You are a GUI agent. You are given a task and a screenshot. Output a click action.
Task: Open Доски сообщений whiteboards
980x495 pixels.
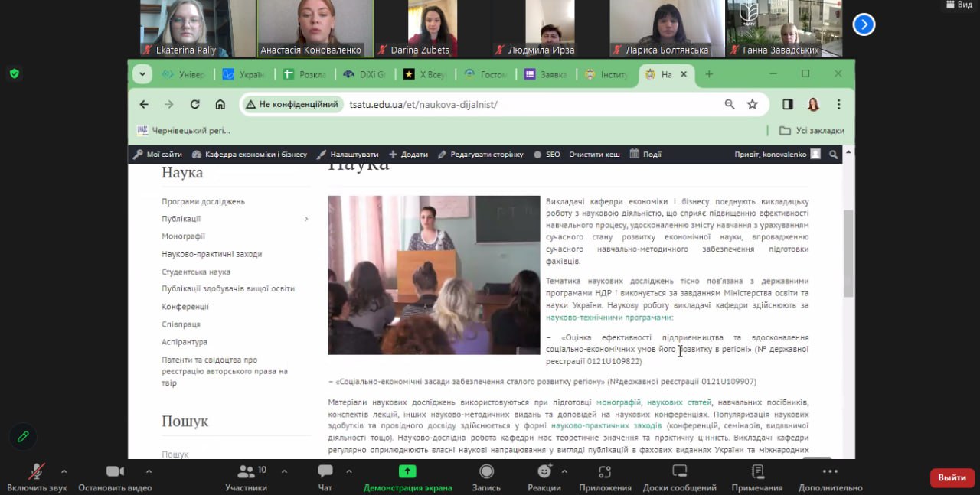680,477
